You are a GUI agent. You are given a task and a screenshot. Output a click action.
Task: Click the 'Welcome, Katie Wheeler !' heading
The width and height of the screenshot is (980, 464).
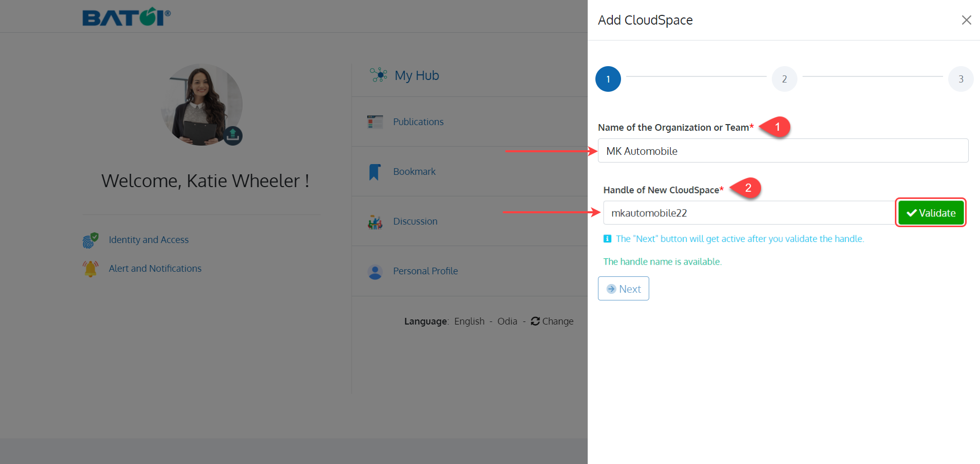(x=205, y=181)
